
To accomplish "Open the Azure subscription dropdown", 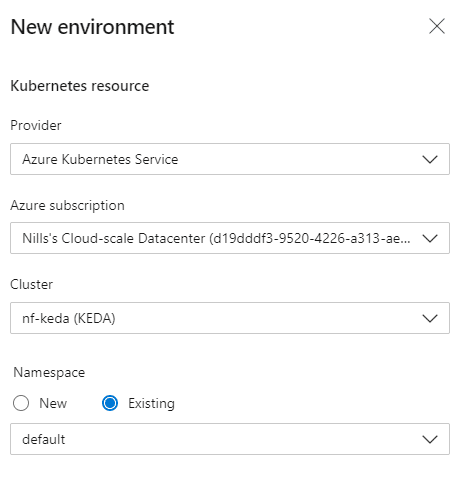I will (230, 238).
